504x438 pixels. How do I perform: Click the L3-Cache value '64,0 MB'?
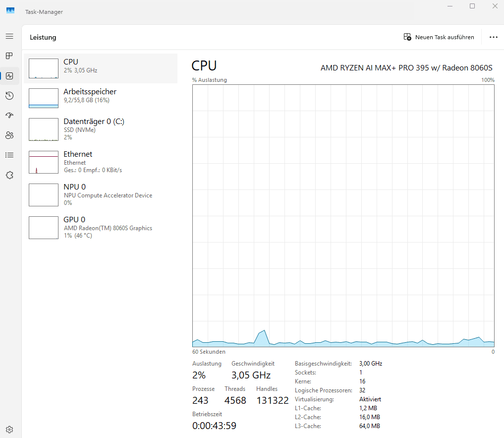370,426
